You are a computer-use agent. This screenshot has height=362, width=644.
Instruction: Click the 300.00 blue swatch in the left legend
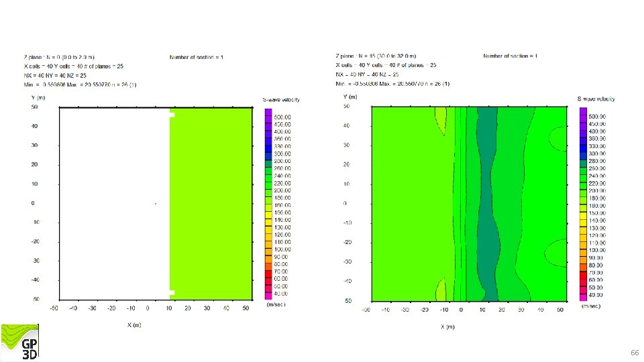pos(268,156)
